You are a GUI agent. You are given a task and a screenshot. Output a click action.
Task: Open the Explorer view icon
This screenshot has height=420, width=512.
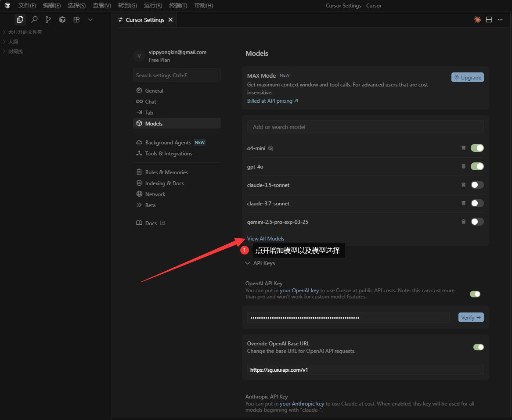[20, 20]
